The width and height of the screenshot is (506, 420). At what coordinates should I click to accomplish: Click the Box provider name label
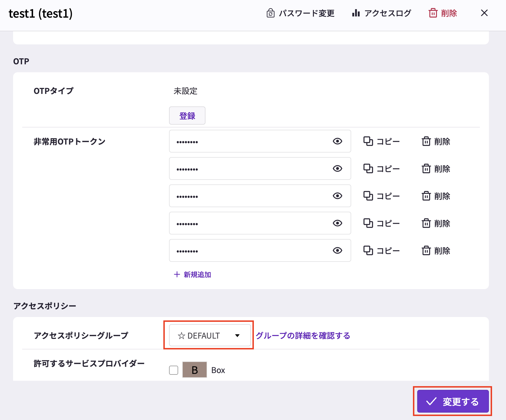point(218,370)
